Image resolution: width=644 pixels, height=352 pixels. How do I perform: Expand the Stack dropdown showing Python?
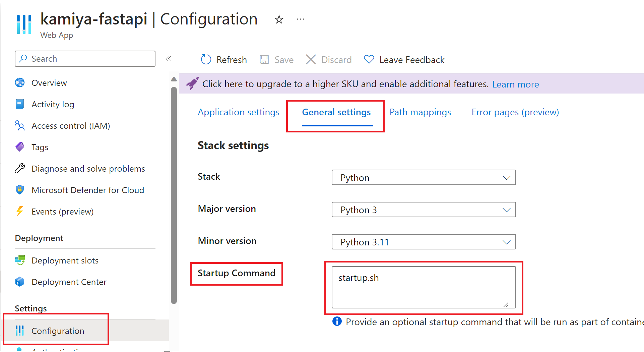[x=424, y=178]
